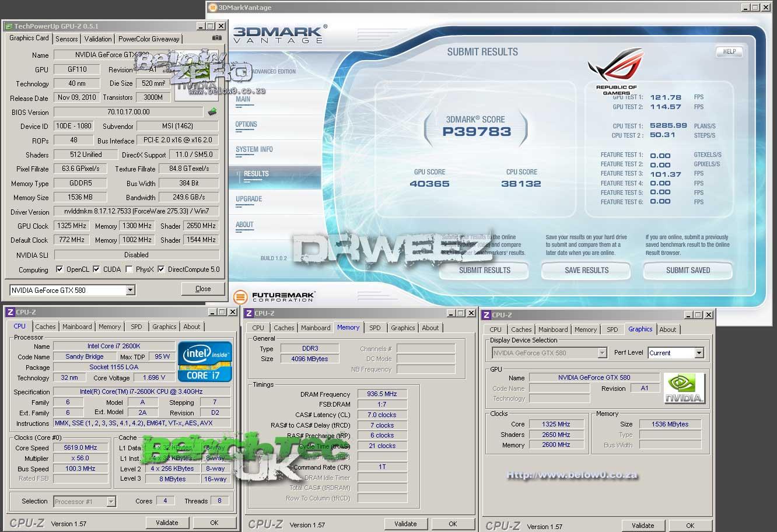Click Validate in the CPU-Z memory window
The width and height of the screenshot is (777, 532).
click(405, 524)
